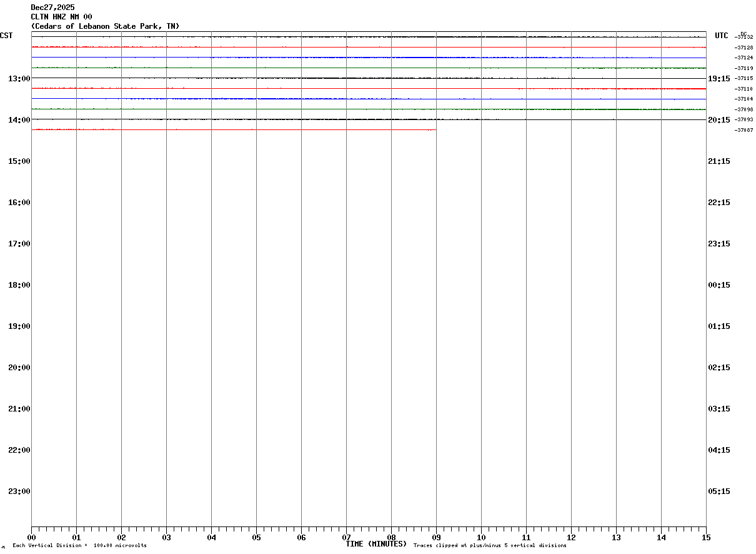Image resolution: width=756 pixels, height=554 pixels.
Task: Click minute 11 on the time axis
Action: click(526, 537)
